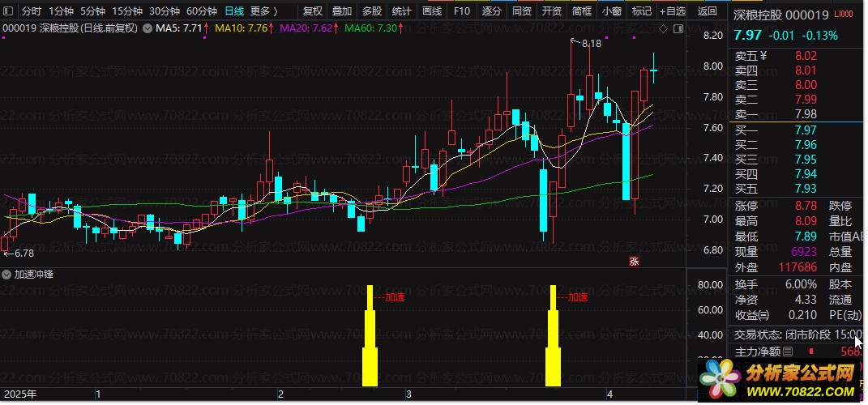Select the 30分钟 period tab

tap(165, 11)
